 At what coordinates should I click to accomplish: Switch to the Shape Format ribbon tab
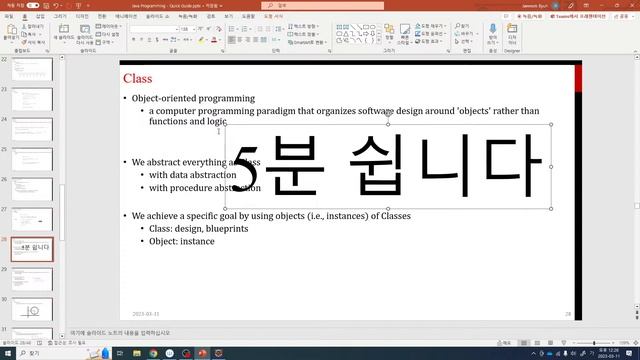click(273, 16)
